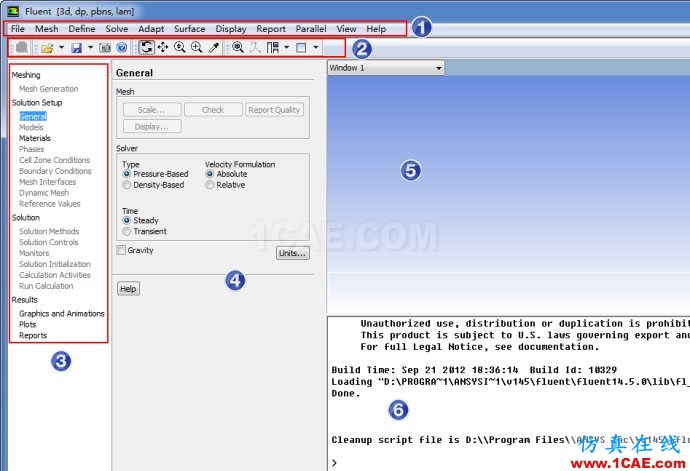
Task: Select Boundary Conditions item
Action: pyautogui.click(x=55, y=171)
